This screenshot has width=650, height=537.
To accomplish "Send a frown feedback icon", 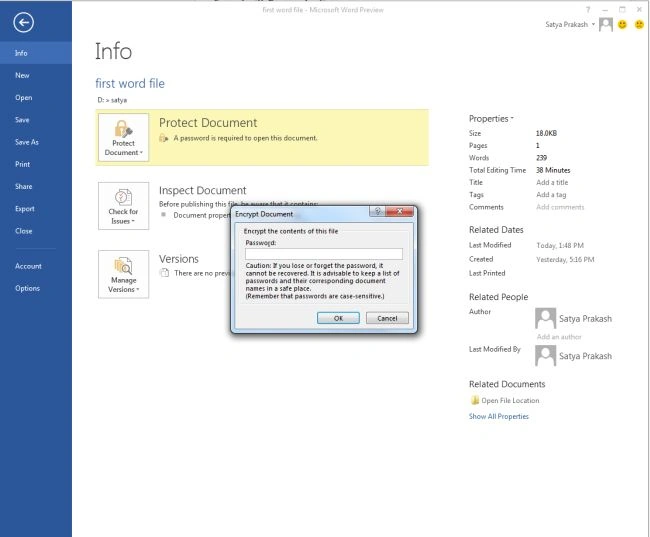I will pos(640,24).
